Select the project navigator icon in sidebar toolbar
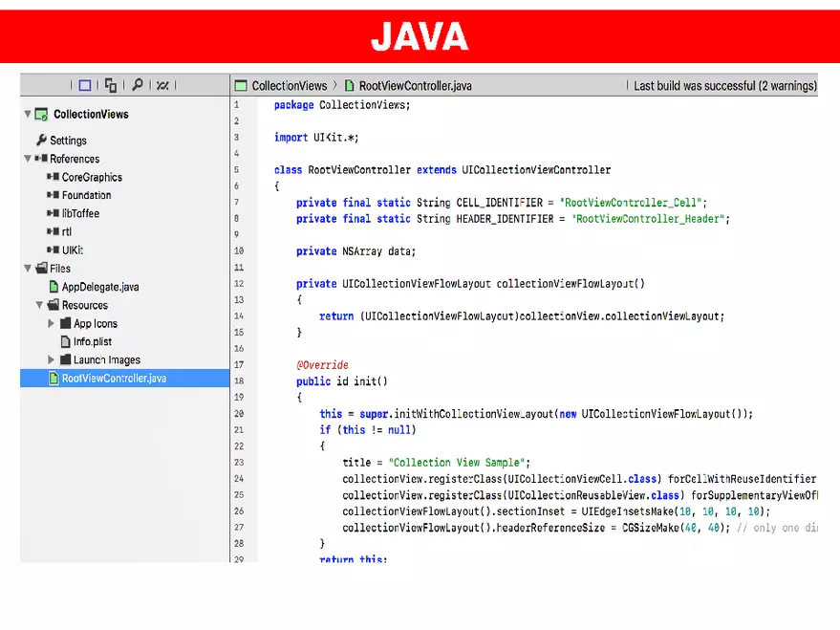840x630 pixels. tap(84, 85)
